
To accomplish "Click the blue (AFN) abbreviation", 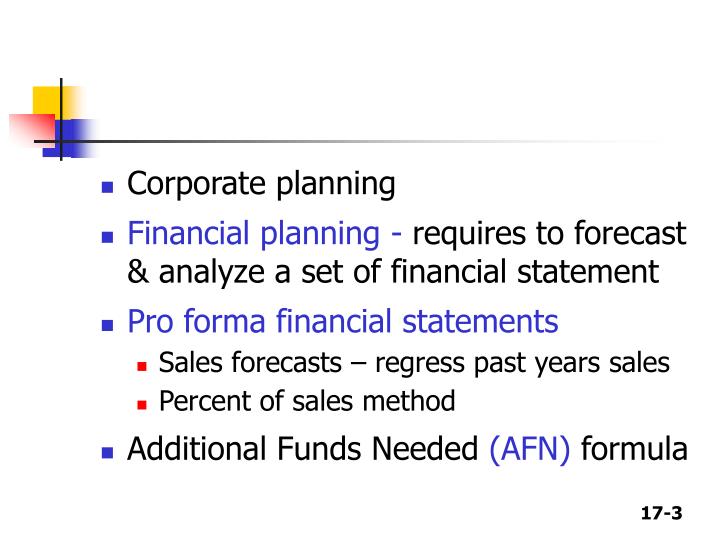I will pos(530,450).
